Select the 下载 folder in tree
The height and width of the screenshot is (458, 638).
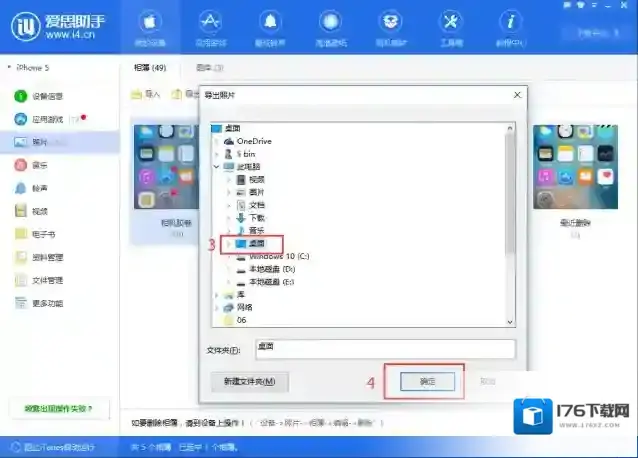coord(250,218)
